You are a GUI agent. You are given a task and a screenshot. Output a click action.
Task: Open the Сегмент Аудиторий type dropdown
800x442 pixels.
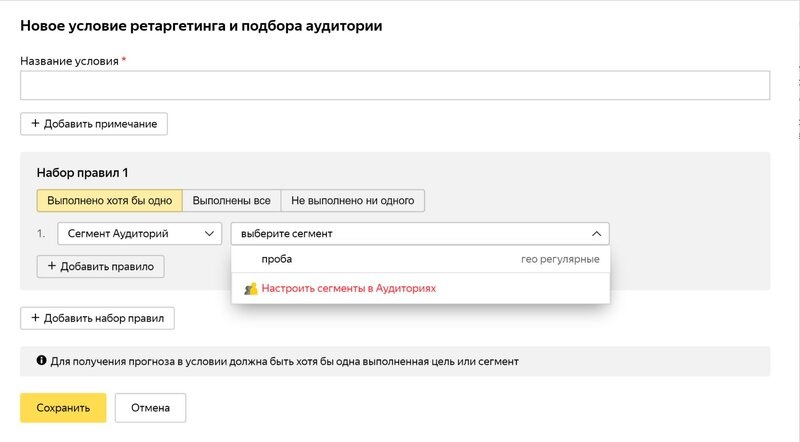[139, 234]
